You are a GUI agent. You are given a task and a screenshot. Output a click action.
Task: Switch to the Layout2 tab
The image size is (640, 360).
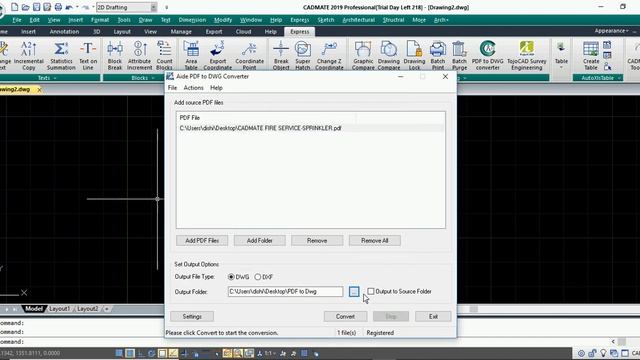pos(88,309)
